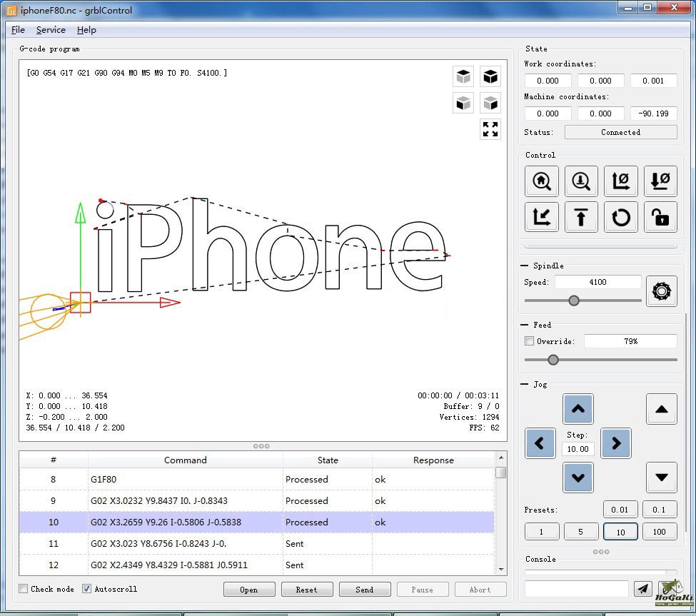Jog left using the blue left-arrow button
Screen dimensions: 696x616
pyautogui.click(x=540, y=443)
